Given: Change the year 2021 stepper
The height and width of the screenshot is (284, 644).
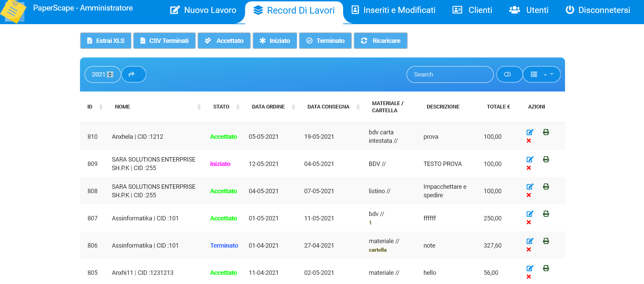Looking at the screenshot, I should [x=110, y=74].
